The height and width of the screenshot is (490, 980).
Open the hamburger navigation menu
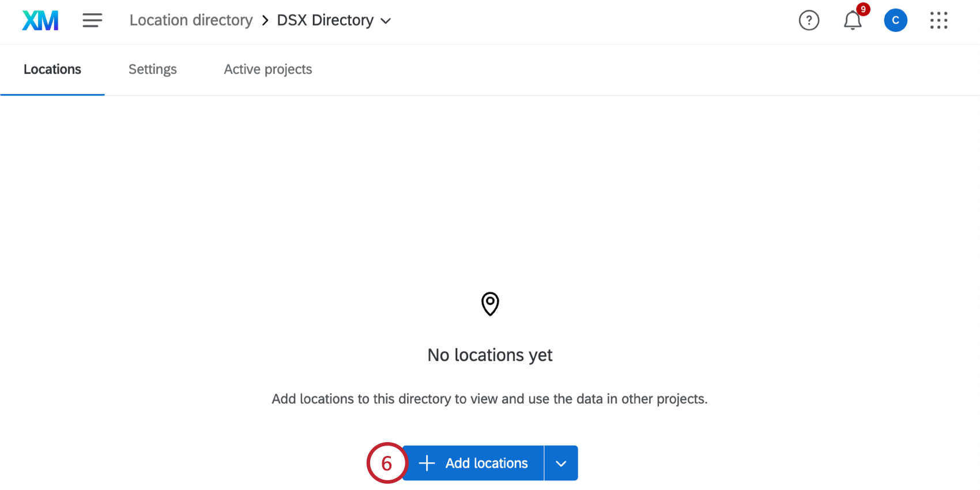(x=92, y=21)
